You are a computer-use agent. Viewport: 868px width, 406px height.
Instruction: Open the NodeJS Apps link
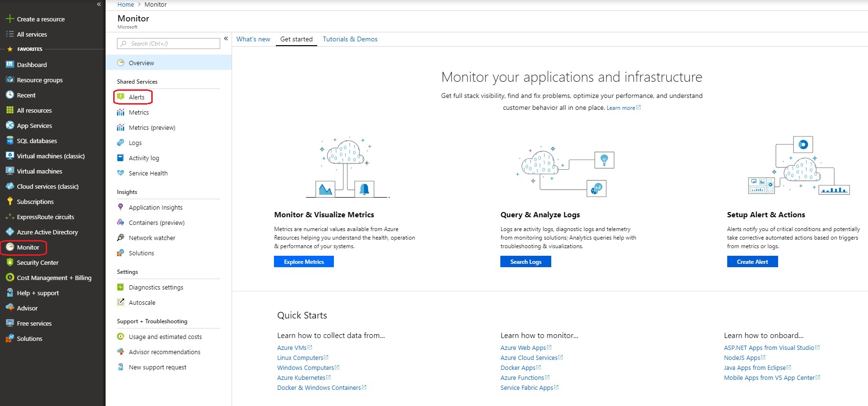[744, 358]
